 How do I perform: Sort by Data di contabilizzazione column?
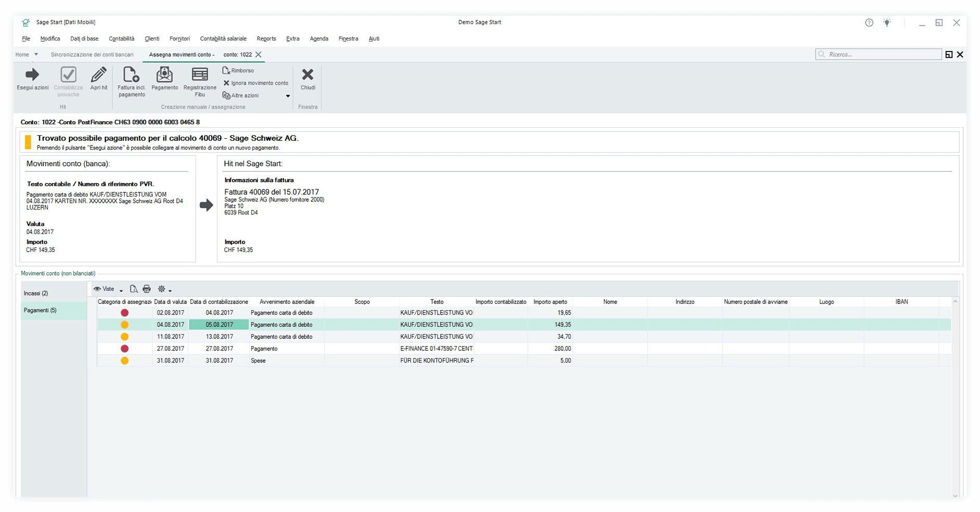pyautogui.click(x=219, y=301)
